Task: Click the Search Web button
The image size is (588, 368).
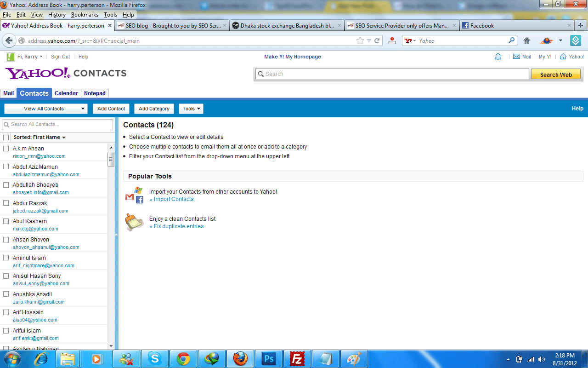Action: 556,75
